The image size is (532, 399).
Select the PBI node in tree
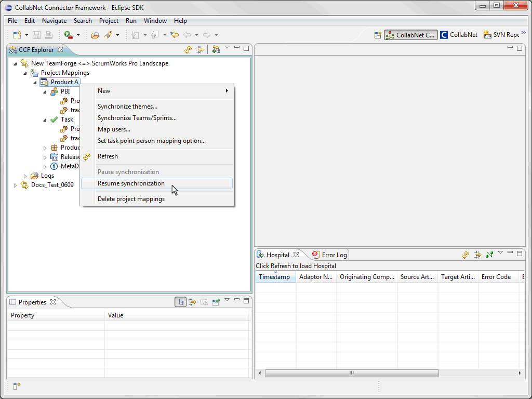[x=65, y=91]
